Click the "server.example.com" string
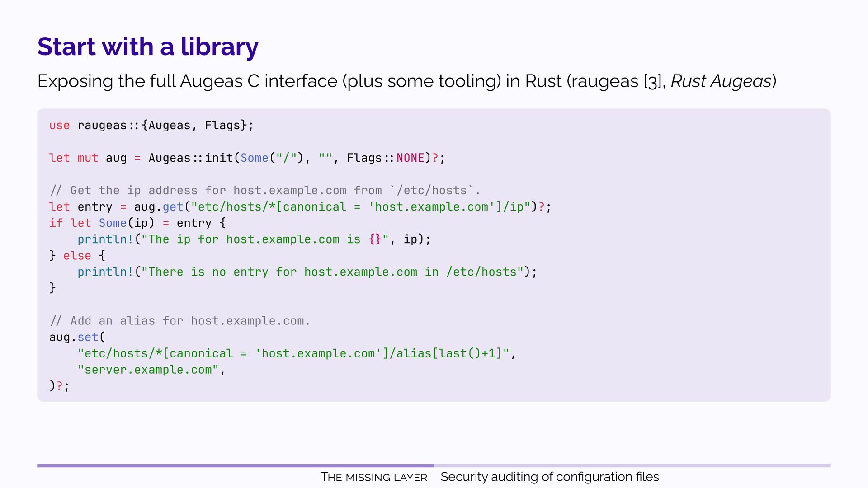The image size is (868, 488). point(148,370)
